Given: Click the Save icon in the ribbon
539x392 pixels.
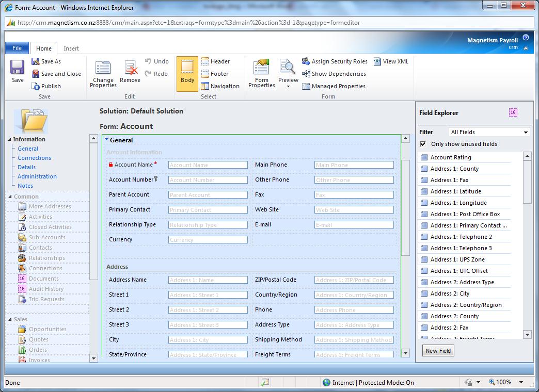Looking at the screenshot, I should (x=17, y=72).
